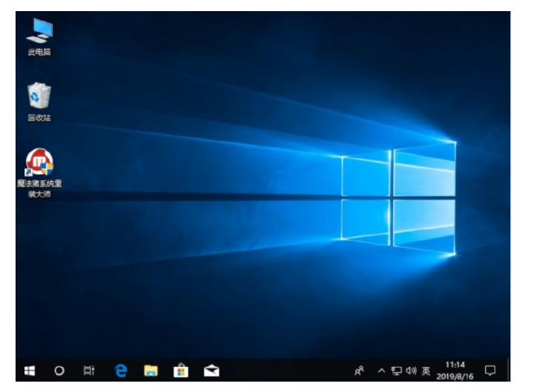This screenshot has width=537, height=392.
Task: Open the 此电脑 (This PC) desktop icon
Action: pos(39,32)
